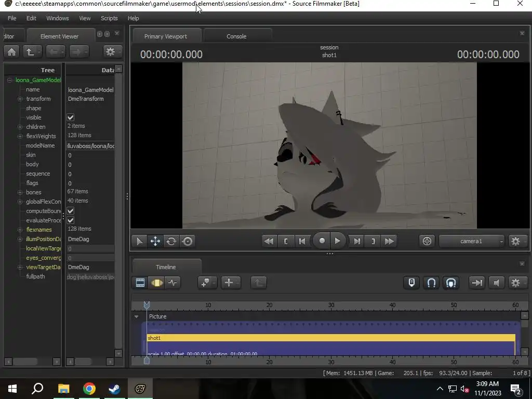Go to the previous clip start bracket
Image resolution: width=532 pixels, height=399 pixels.
pyautogui.click(x=285, y=241)
